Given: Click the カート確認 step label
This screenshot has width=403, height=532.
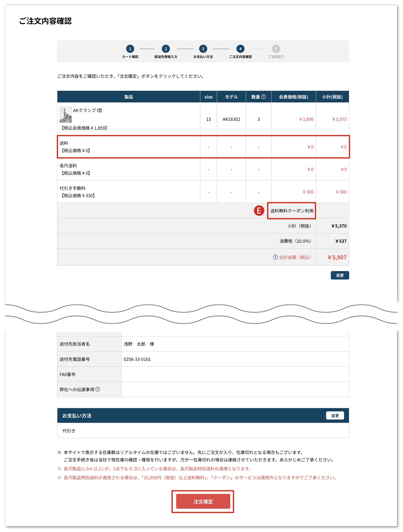Looking at the screenshot, I should point(130,57).
